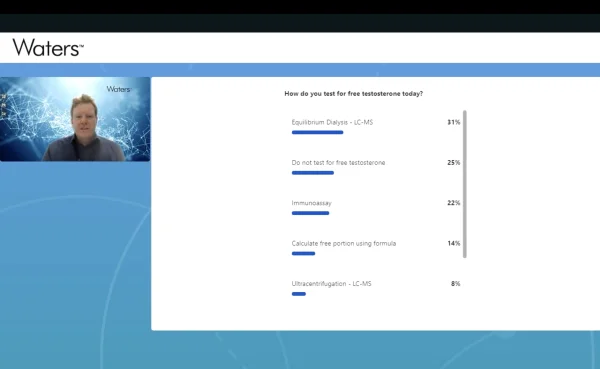This screenshot has width=600, height=369.
Task: Click the 31% result value
Action: point(454,122)
